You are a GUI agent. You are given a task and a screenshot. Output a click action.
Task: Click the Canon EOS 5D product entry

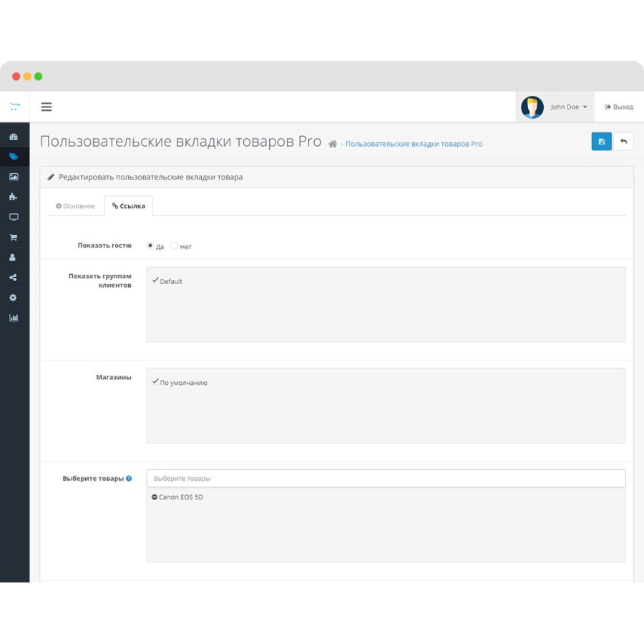(x=181, y=497)
